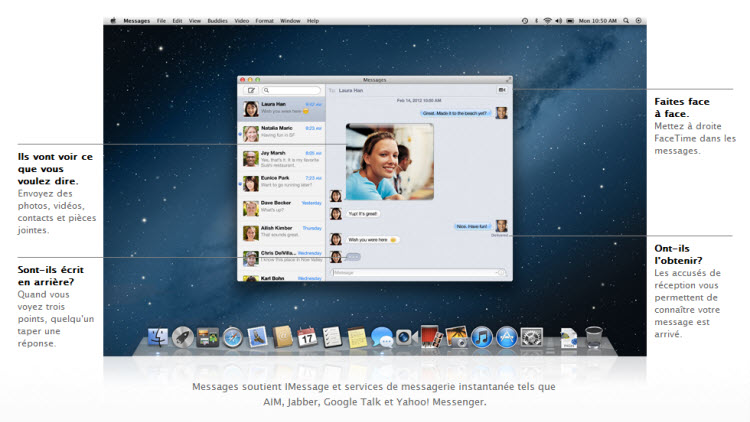Open FaceTime camera icon in the Dock
Screen dimensions: 750x422
coord(407,337)
